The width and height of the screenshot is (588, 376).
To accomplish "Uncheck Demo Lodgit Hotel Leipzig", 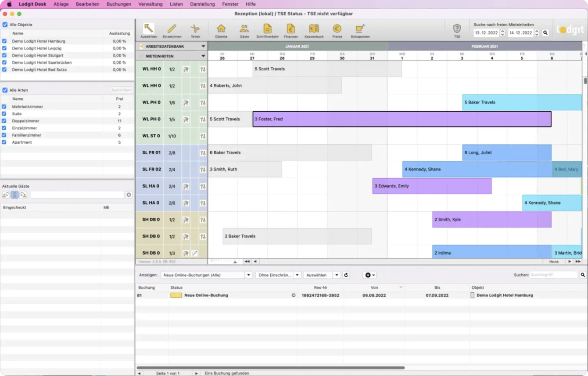I will pyautogui.click(x=4, y=48).
